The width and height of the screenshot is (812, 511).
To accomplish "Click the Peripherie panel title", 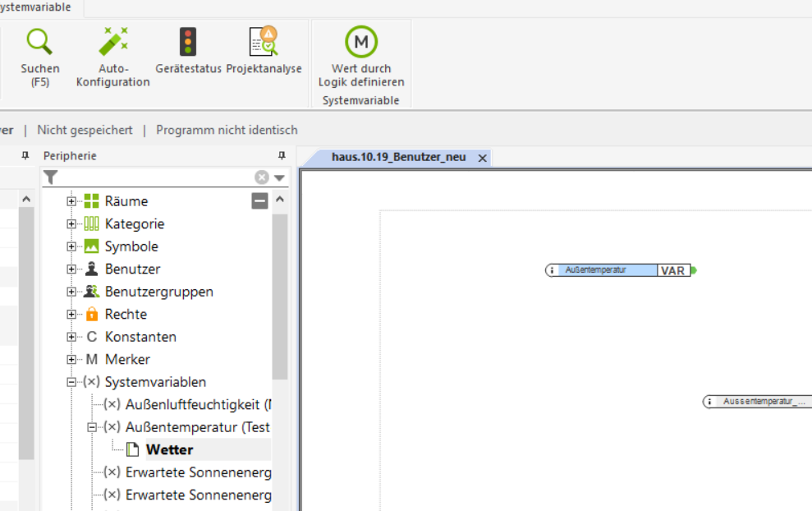I will coord(70,155).
